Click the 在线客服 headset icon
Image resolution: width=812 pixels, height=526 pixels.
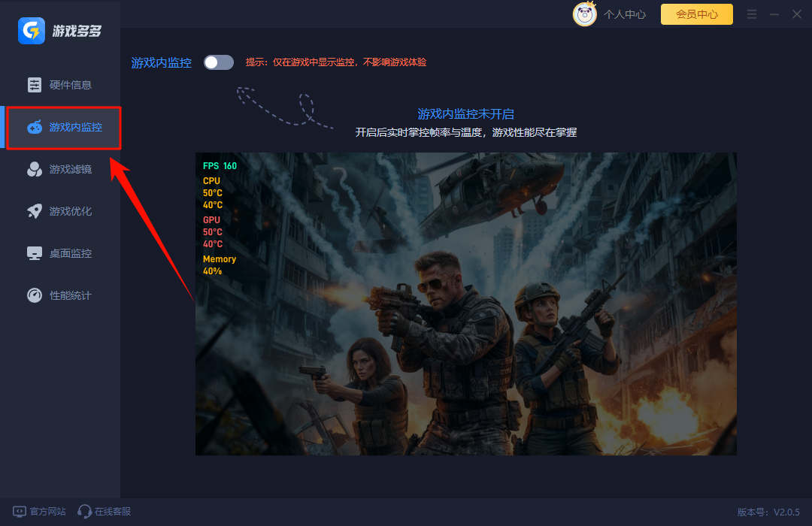[x=83, y=511]
